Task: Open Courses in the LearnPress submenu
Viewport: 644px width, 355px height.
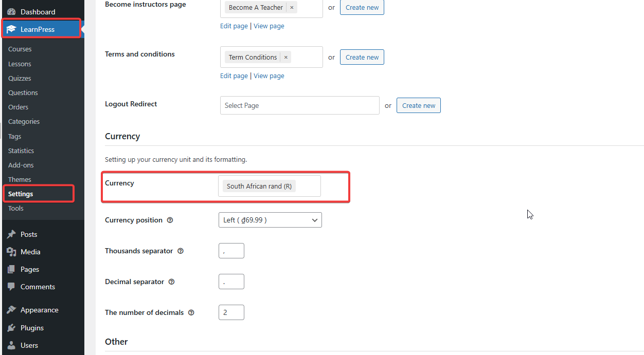Action: [20, 49]
